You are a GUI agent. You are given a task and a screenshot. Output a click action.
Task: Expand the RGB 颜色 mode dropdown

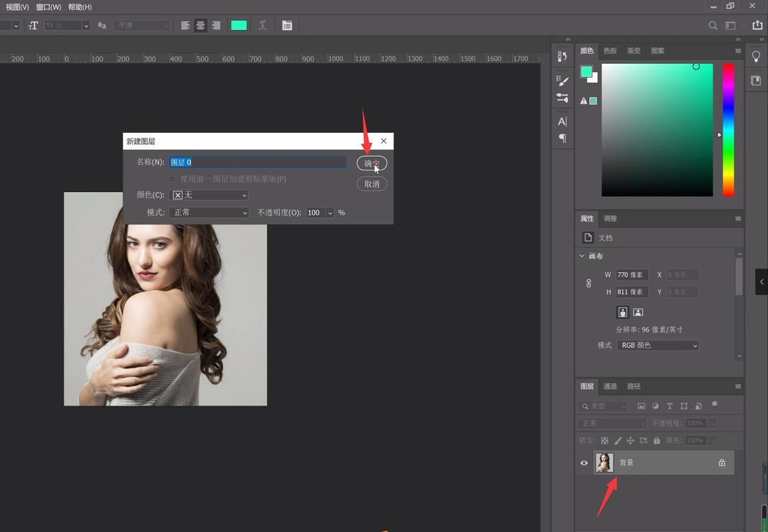tap(658, 346)
